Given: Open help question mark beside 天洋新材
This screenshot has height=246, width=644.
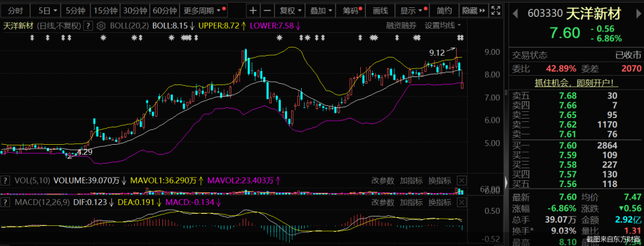Looking at the screenshot, I should (x=87, y=26).
